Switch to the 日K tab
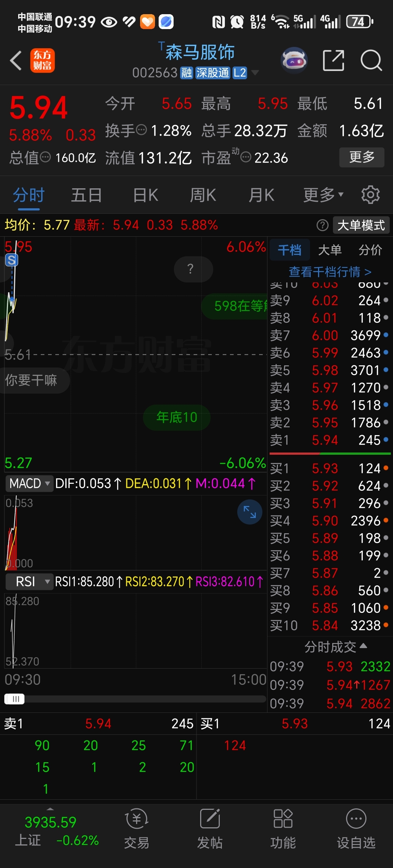The image size is (393, 868). click(146, 195)
